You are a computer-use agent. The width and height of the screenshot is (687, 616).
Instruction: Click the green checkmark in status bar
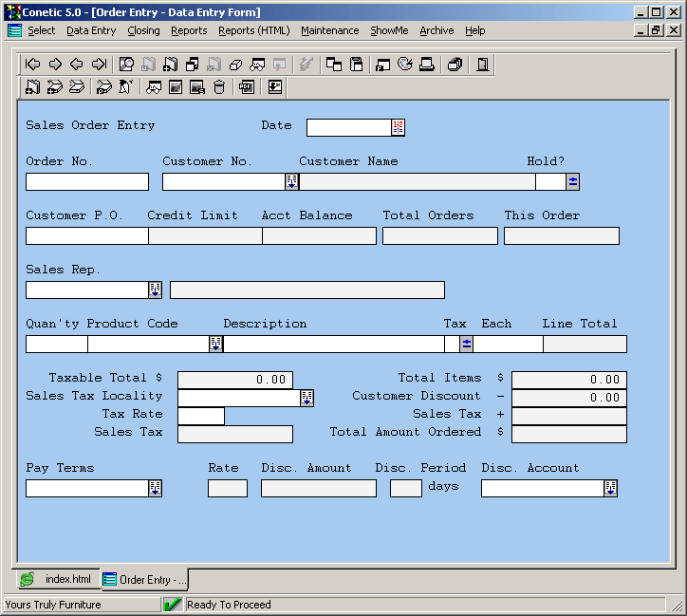coord(173,605)
